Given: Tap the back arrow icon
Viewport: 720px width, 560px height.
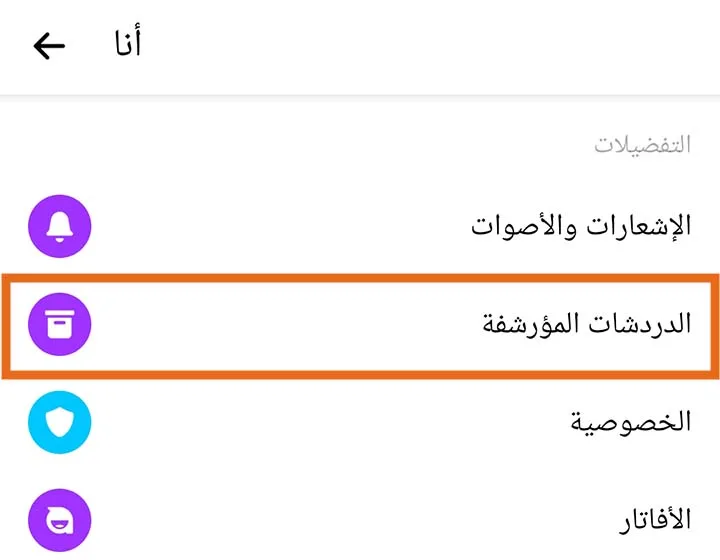Looking at the screenshot, I should click(48, 46).
